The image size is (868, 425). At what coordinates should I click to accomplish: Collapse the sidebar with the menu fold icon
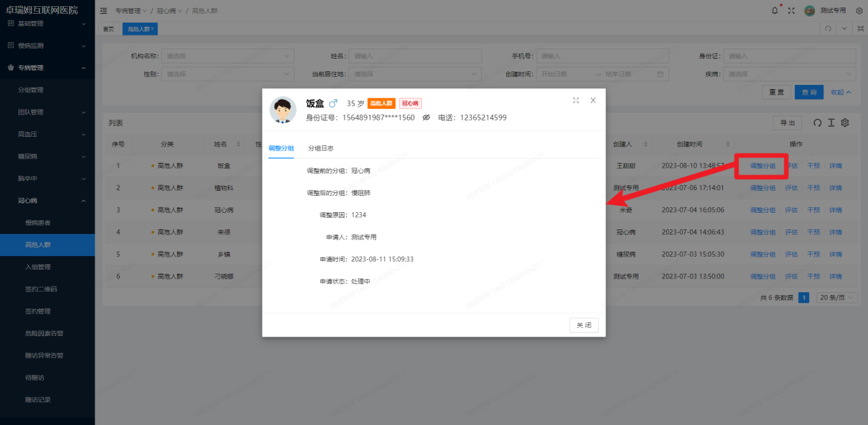(x=103, y=11)
